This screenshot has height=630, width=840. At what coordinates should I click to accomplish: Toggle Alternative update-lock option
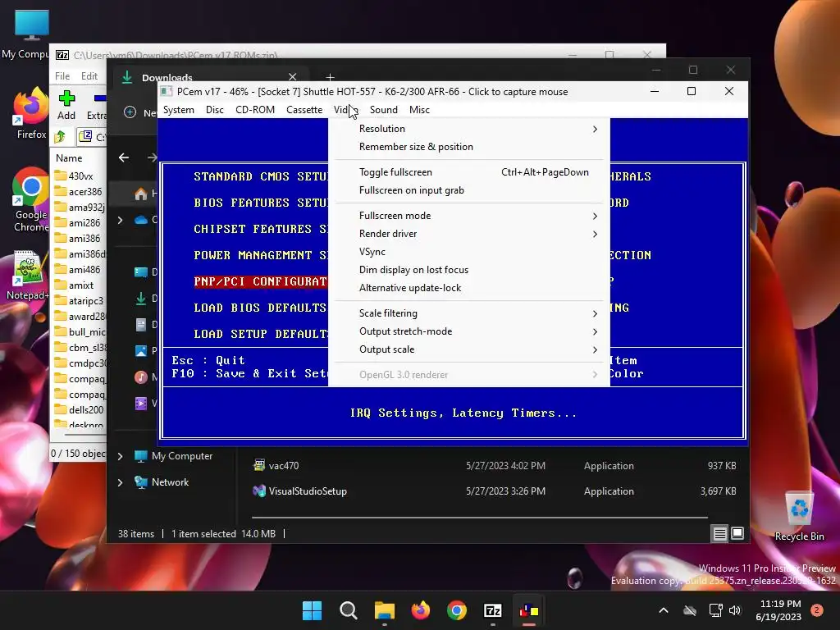(468, 288)
